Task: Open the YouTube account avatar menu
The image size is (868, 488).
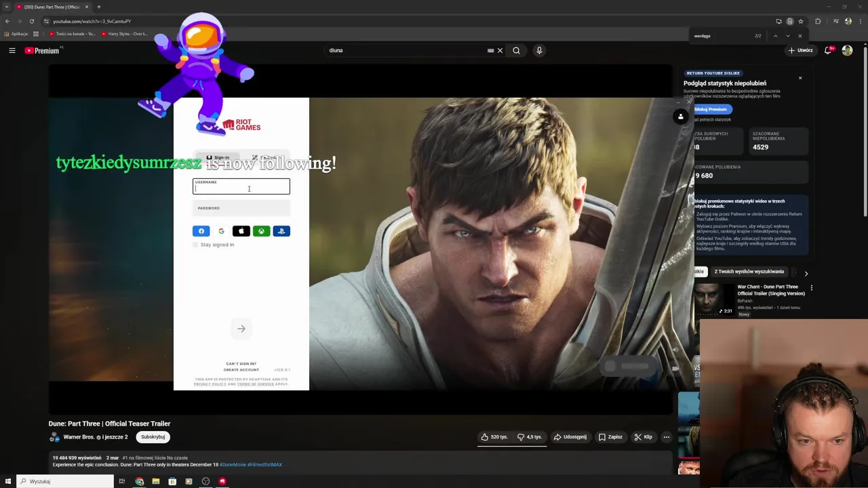Action: (x=847, y=50)
